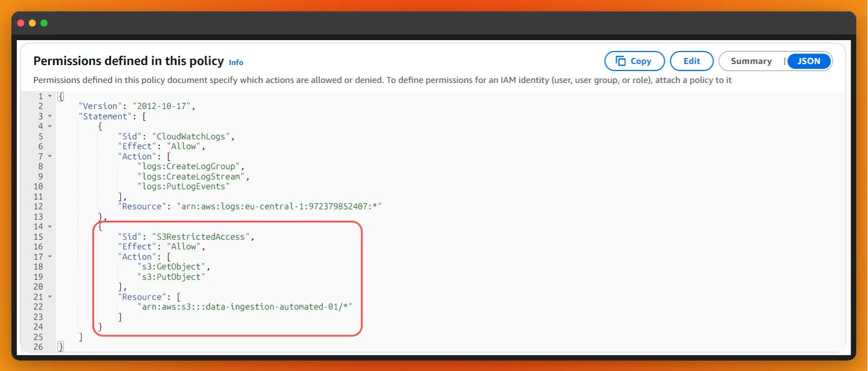Click the Edit policy button
Screen dimensions: 868x371
[x=691, y=61]
